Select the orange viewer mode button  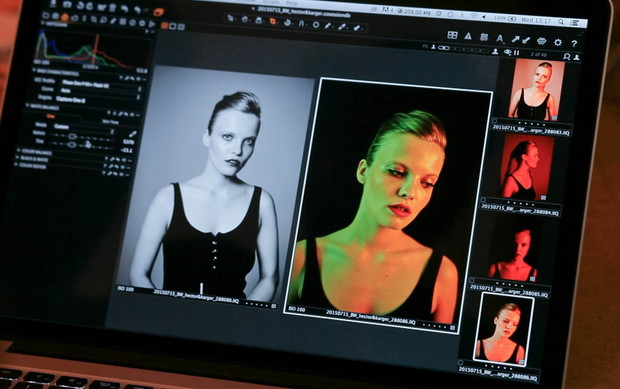(x=164, y=25)
